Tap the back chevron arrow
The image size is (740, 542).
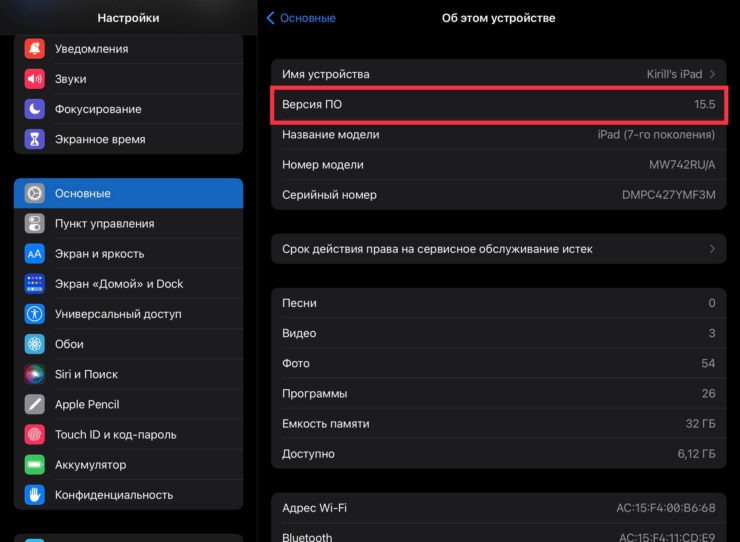click(270, 18)
